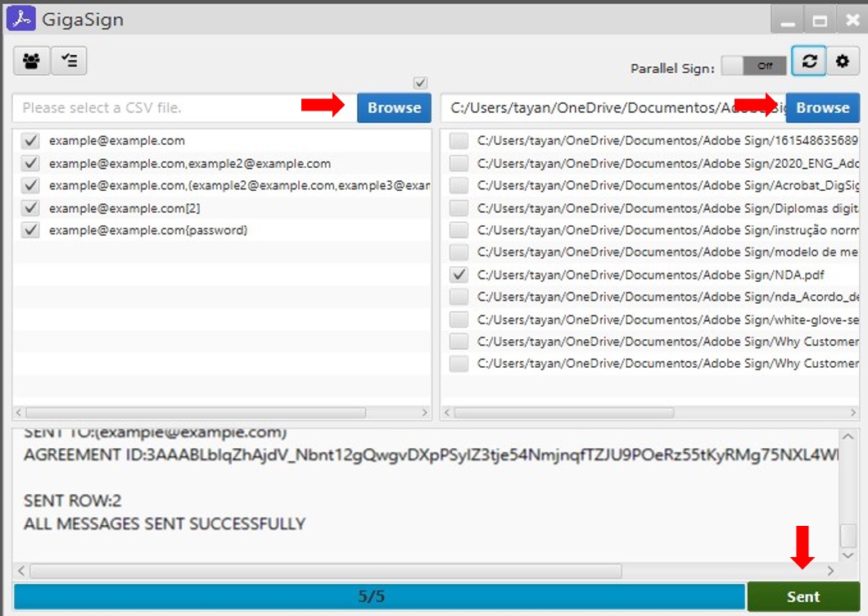Screen dimensions: 868x616
Task: Select the 'SENT ROW:2' log line
Action: [73, 500]
